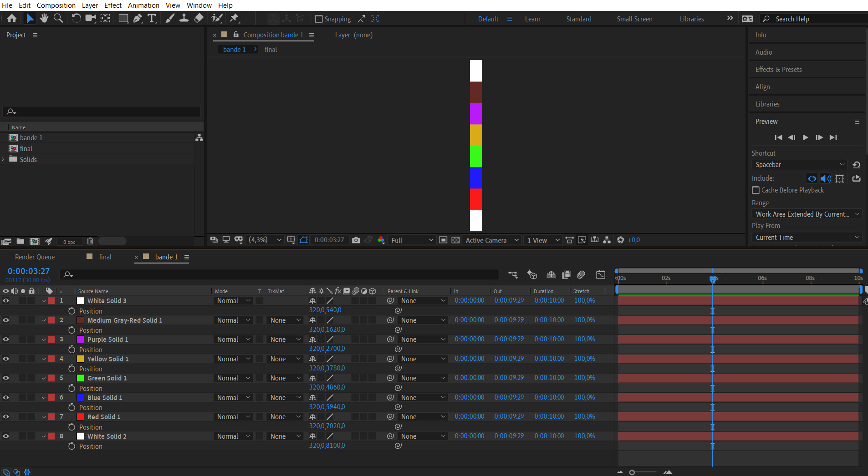This screenshot has height=476, width=868.
Task: Click the Position stopwatch for White Solid 3
Action: tap(71, 311)
